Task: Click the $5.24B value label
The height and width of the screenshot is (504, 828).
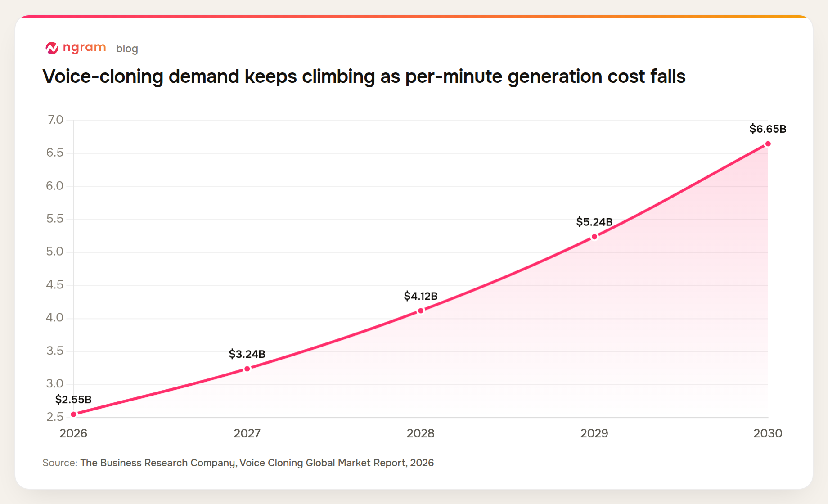Action: click(594, 222)
